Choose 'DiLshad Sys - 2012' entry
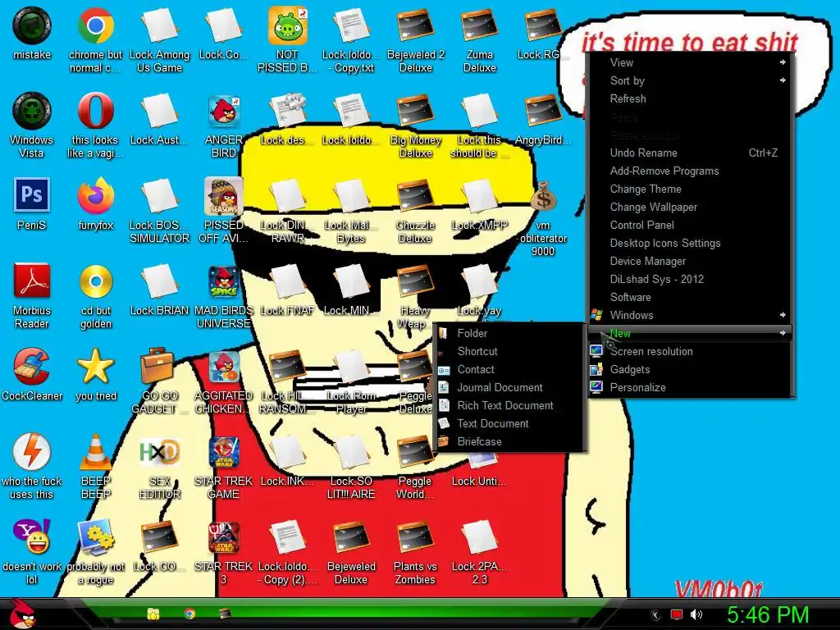Screen dimensions: 840x630 pyautogui.click(x=690, y=279)
